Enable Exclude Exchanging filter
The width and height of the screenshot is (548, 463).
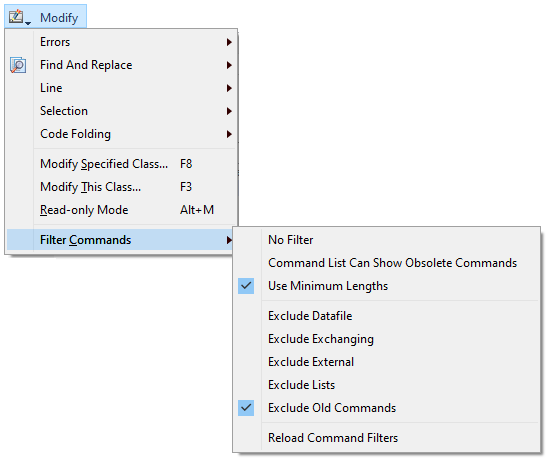(x=321, y=339)
